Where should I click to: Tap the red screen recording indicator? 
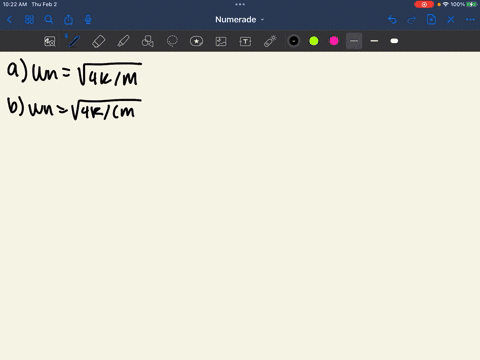tap(424, 4)
